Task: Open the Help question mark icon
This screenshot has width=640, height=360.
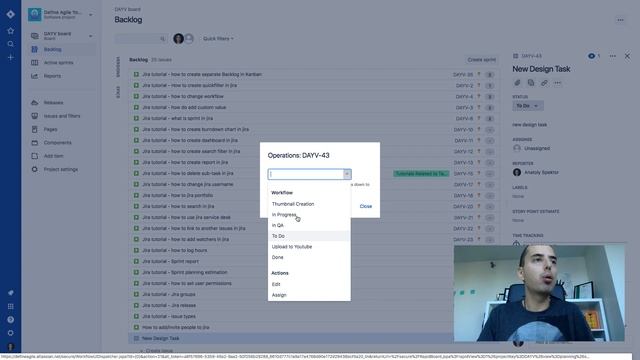Action: [11, 320]
